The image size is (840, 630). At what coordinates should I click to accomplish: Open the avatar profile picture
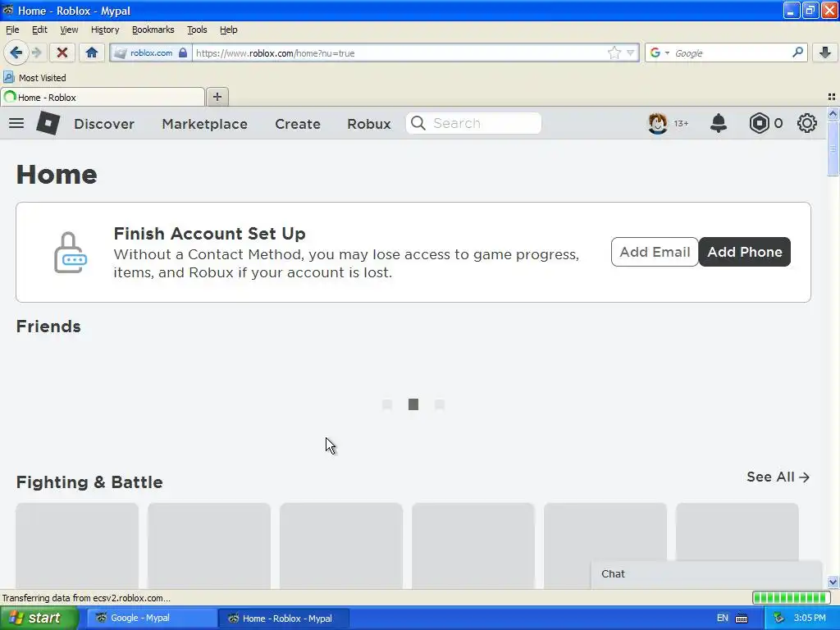[x=658, y=123]
